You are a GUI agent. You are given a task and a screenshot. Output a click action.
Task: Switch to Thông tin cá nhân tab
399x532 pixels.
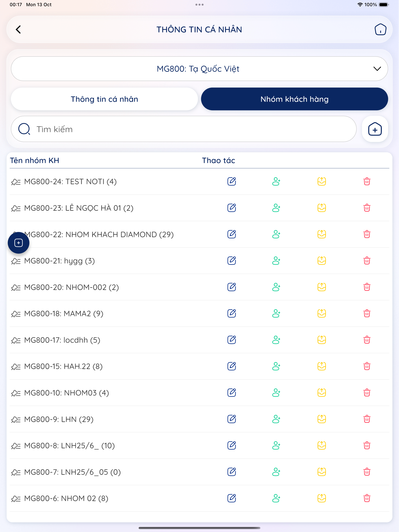[x=104, y=99]
